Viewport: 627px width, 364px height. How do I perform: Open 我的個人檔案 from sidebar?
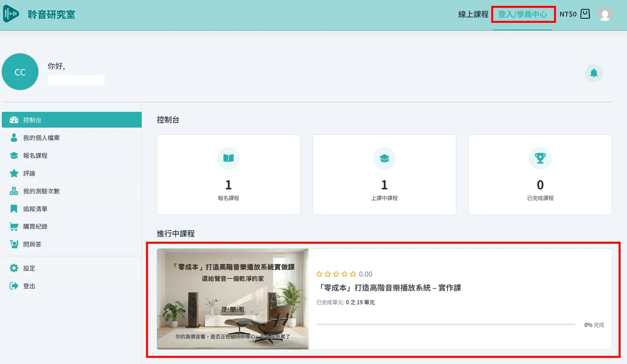(x=41, y=138)
